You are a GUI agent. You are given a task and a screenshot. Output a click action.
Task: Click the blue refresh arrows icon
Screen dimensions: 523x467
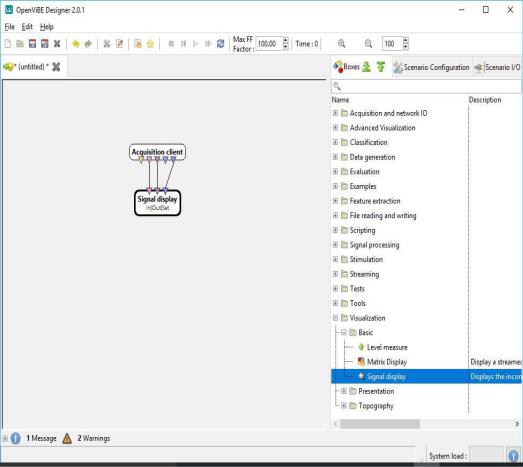pos(220,44)
